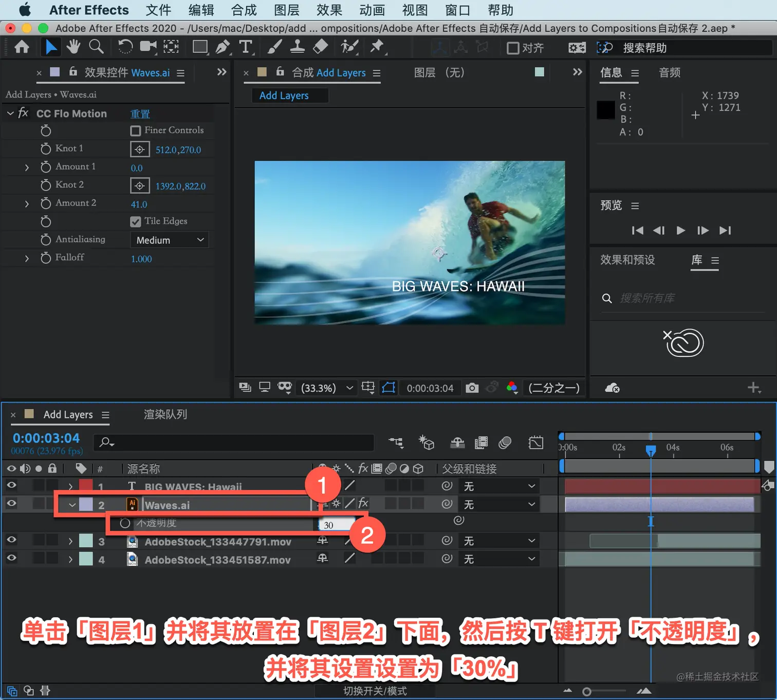The image size is (777, 700).
Task: Select the Pan Behind anchor tool
Action: point(171,47)
